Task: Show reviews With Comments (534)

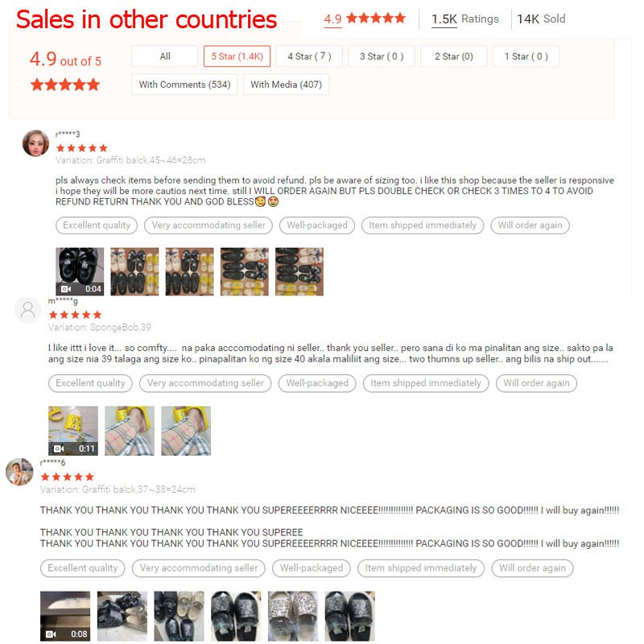Action: 184,85
